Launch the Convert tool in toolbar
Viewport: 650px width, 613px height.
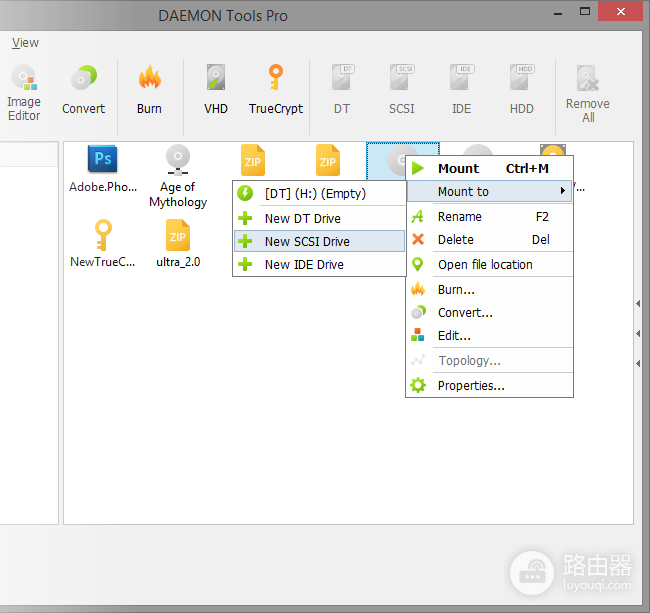(83, 89)
